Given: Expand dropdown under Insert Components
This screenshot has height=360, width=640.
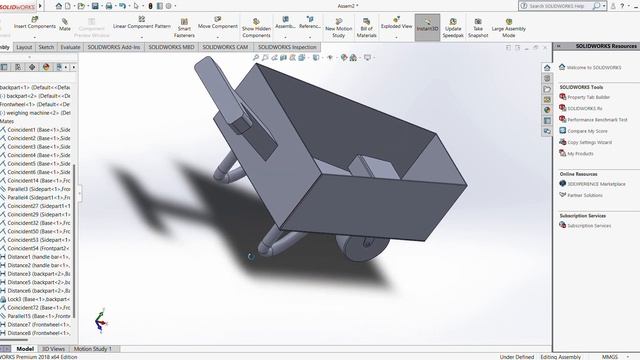Looking at the screenshot, I should pyautogui.click(x=35, y=37).
